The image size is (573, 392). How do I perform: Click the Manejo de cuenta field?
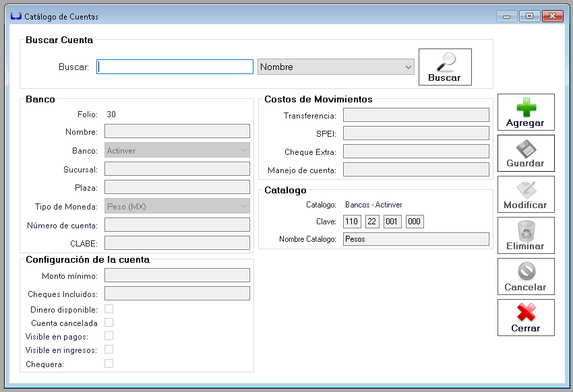[416, 170]
